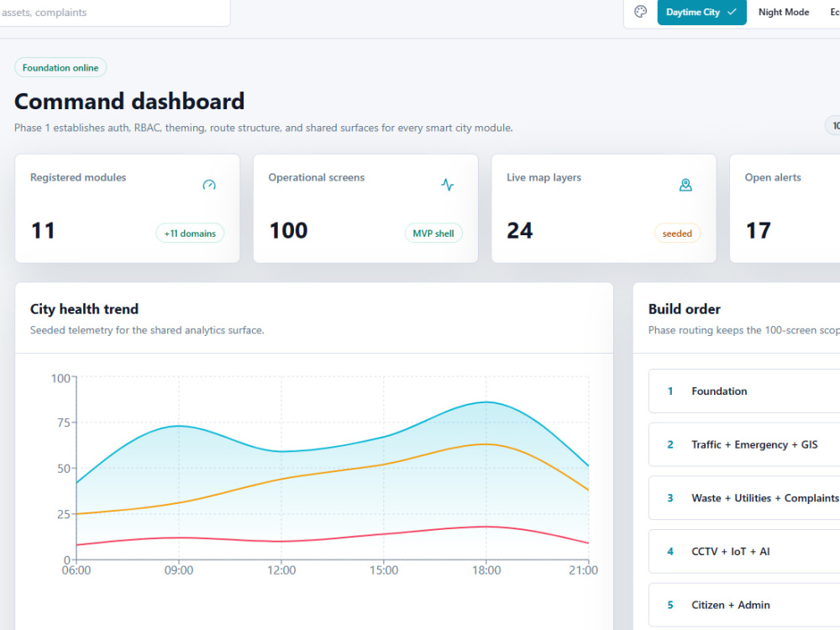
Task: Select the Daytime City theme
Action: (x=701, y=12)
